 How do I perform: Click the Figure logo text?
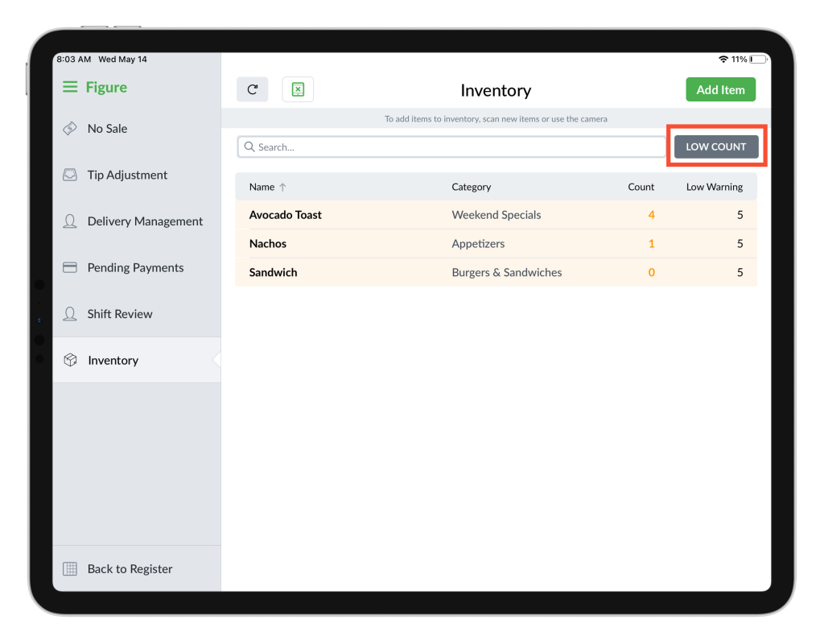point(107,87)
